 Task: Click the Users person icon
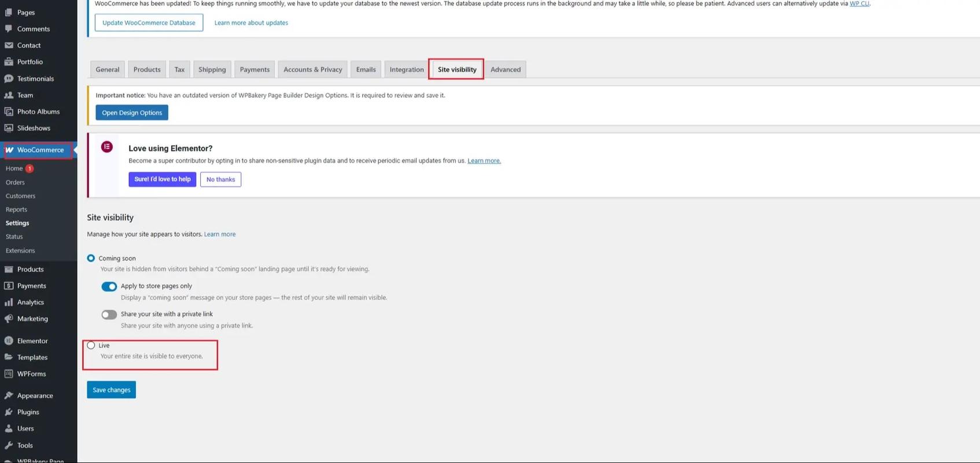point(9,429)
